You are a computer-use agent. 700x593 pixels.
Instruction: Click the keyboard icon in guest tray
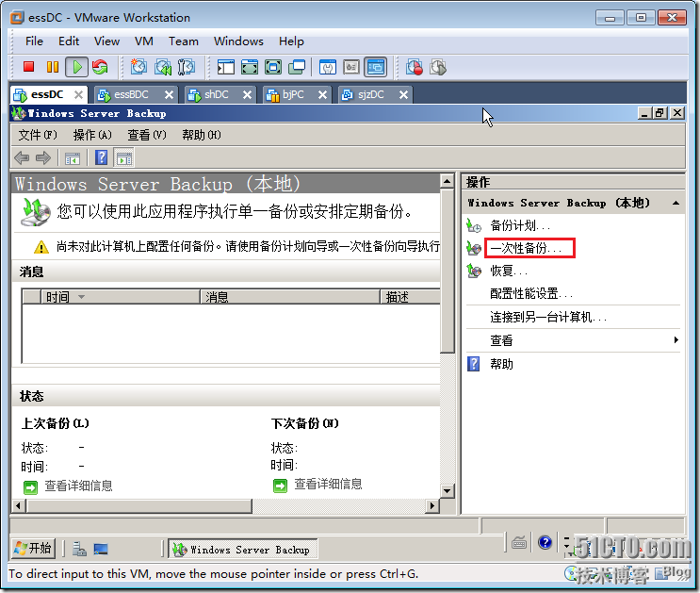click(519, 543)
